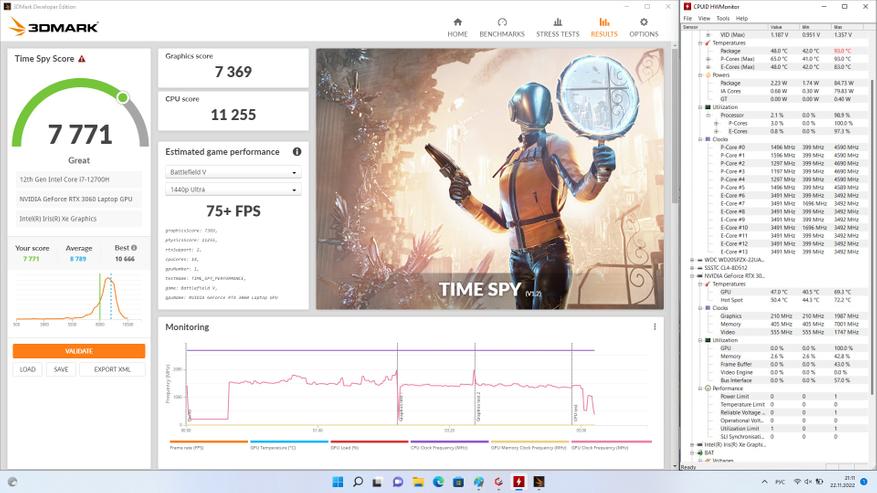Open the View menu in HWMonitor
Screen dimensions: 877x493
click(704, 18)
